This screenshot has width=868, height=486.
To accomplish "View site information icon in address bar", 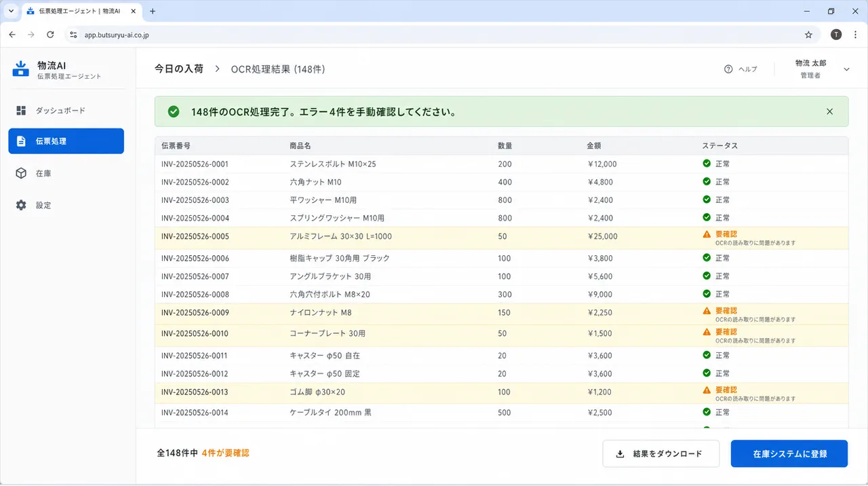I will click(74, 35).
